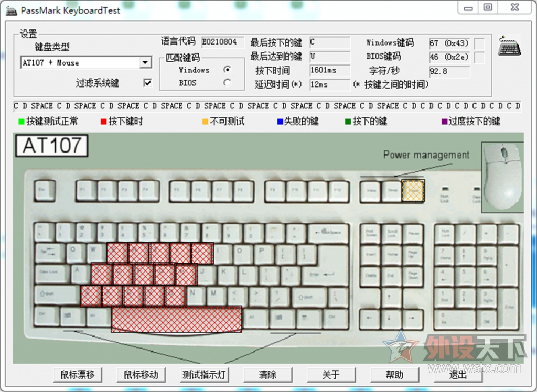Click the 按下时间 field showing 1601ms

330,71
